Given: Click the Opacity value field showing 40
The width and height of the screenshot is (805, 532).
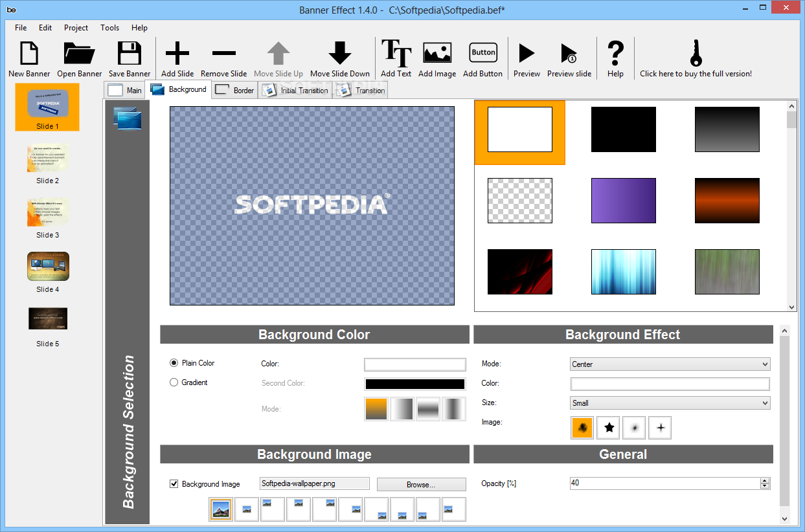Looking at the screenshot, I should pos(664,483).
